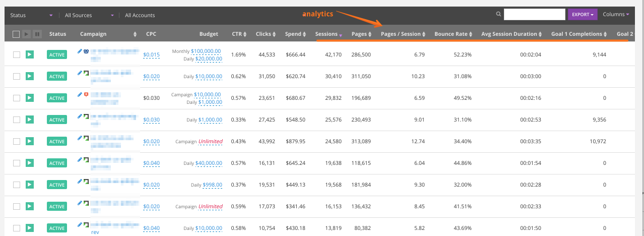Edit the Monthly $100,000.00 budget link
The image size is (644, 236).
point(206,51)
